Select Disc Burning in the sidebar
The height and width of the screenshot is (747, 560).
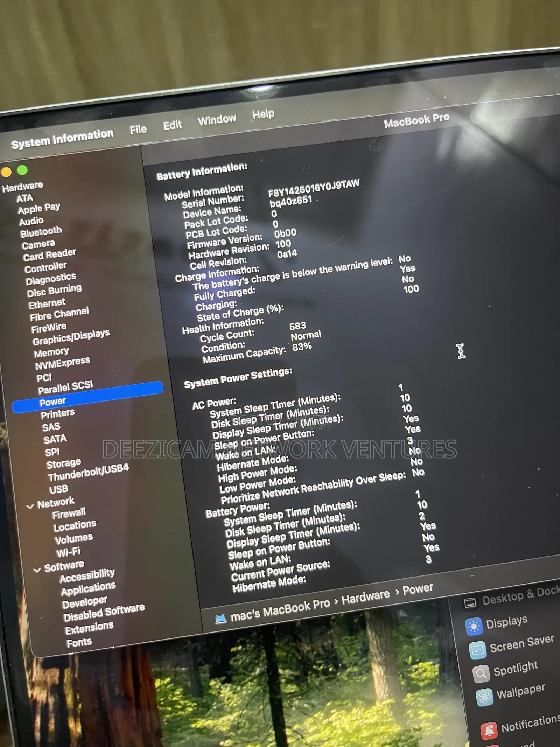coord(54,291)
